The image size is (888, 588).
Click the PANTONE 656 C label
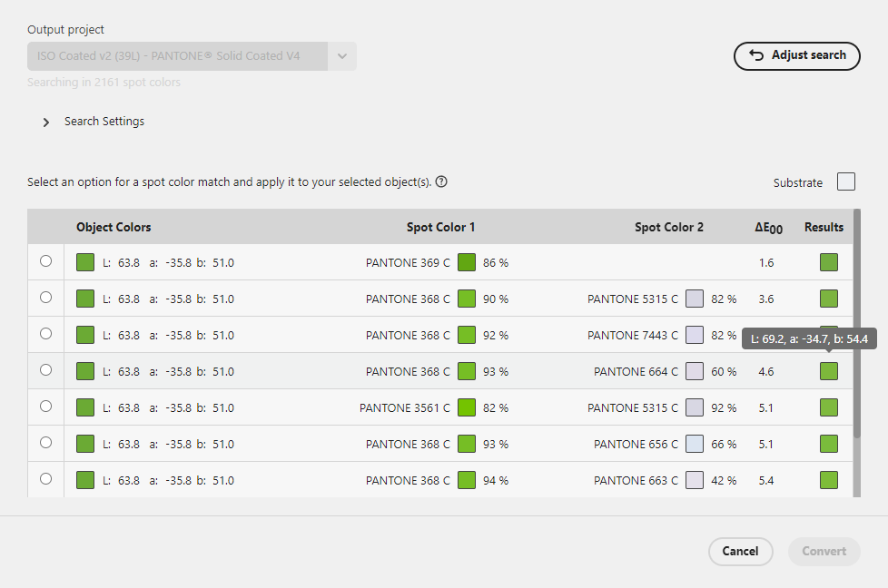636,444
